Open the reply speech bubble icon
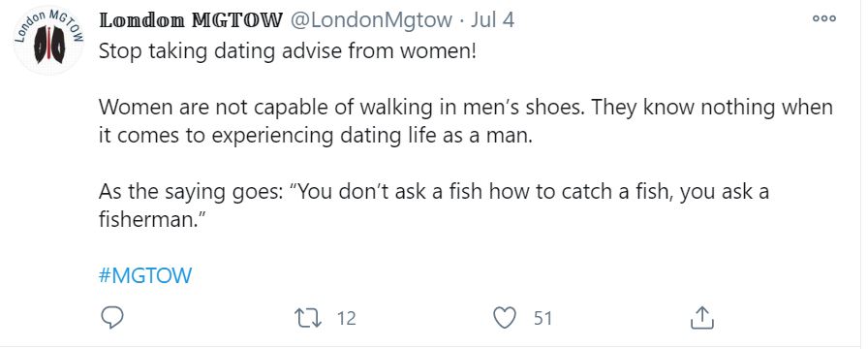The width and height of the screenshot is (868, 349). pos(112,318)
